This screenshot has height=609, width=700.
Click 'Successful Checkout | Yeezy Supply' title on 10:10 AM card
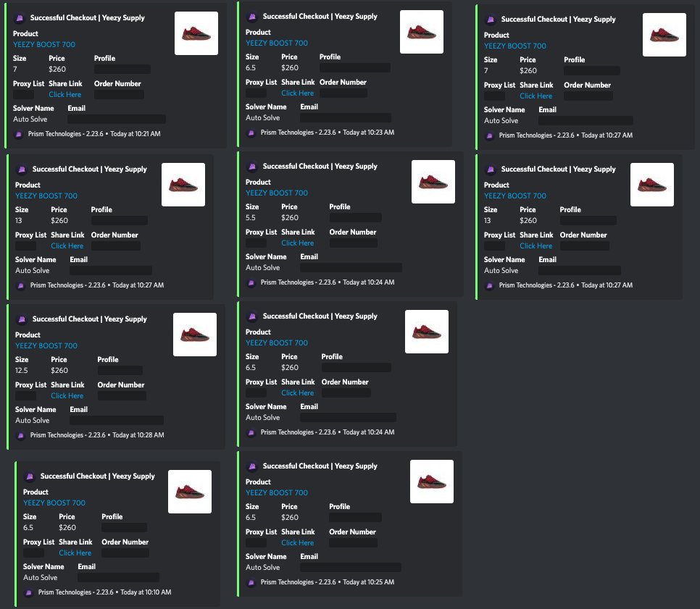[x=98, y=476]
